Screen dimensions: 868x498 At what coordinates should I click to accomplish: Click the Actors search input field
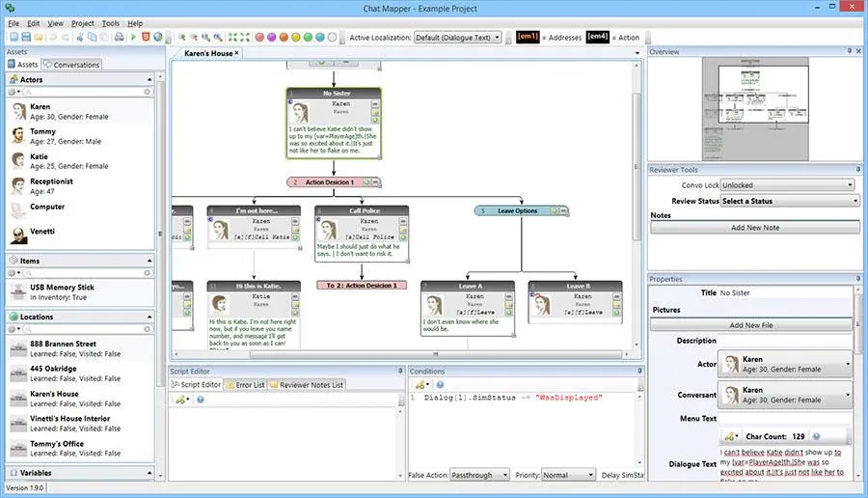point(87,92)
